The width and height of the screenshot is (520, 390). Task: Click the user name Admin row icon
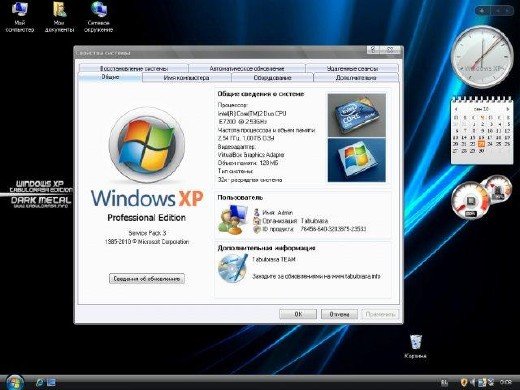pos(256,212)
